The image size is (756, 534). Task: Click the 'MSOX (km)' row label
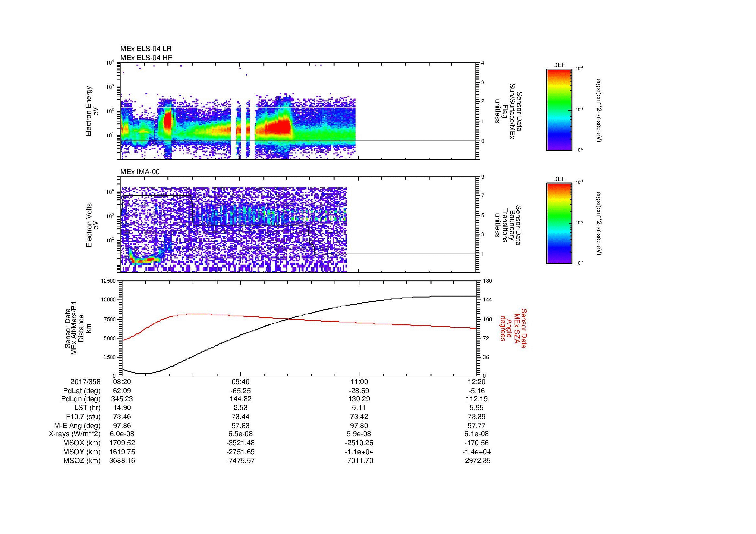pyautogui.click(x=82, y=443)
